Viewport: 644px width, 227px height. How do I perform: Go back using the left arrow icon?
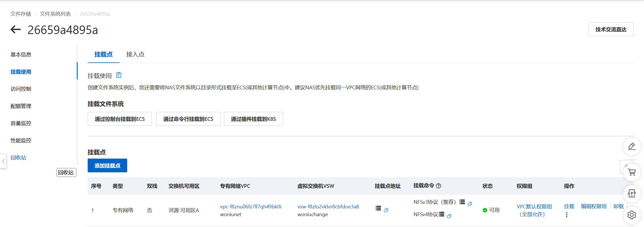click(16, 29)
